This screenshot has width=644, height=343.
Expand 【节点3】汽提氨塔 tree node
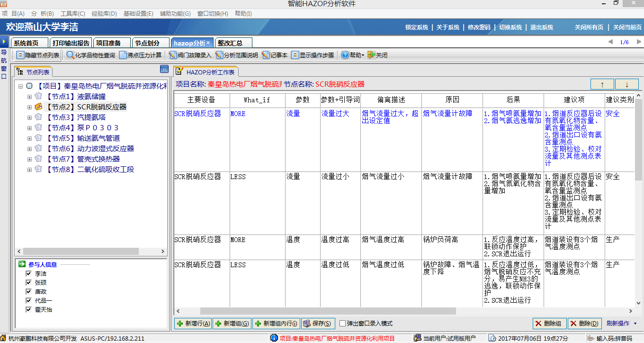coord(29,117)
